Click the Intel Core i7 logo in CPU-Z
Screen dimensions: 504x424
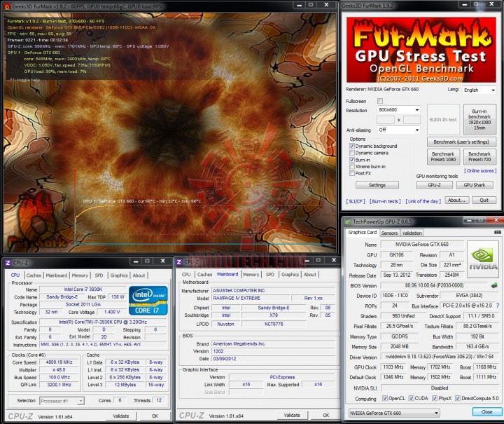tap(148, 300)
